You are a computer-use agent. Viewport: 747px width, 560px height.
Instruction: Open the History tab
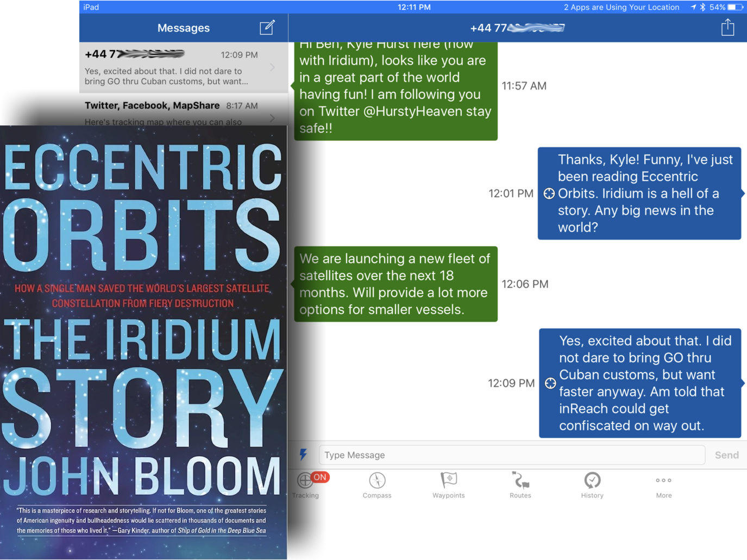click(592, 485)
